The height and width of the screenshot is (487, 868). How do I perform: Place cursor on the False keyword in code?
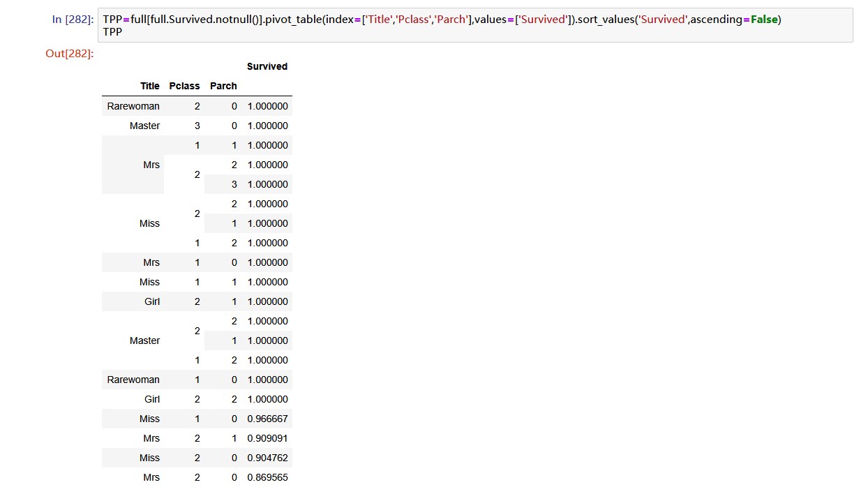click(764, 20)
